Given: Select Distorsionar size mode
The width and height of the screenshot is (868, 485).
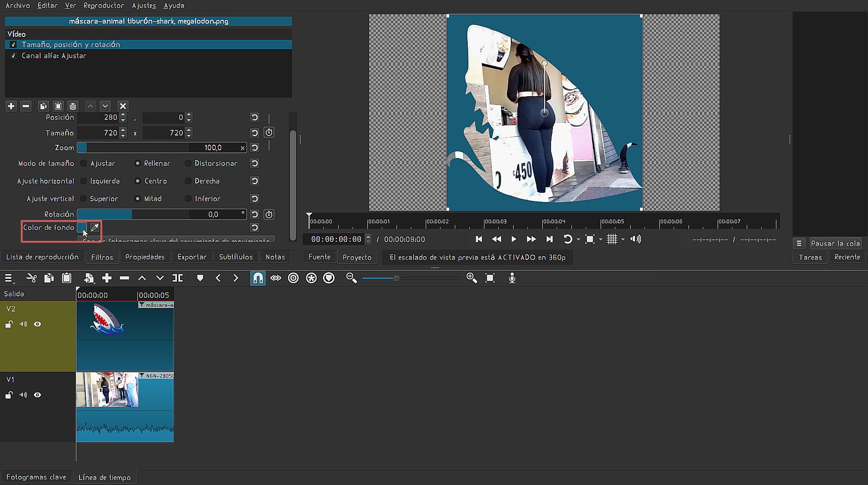Looking at the screenshot, I should point(188,163).
